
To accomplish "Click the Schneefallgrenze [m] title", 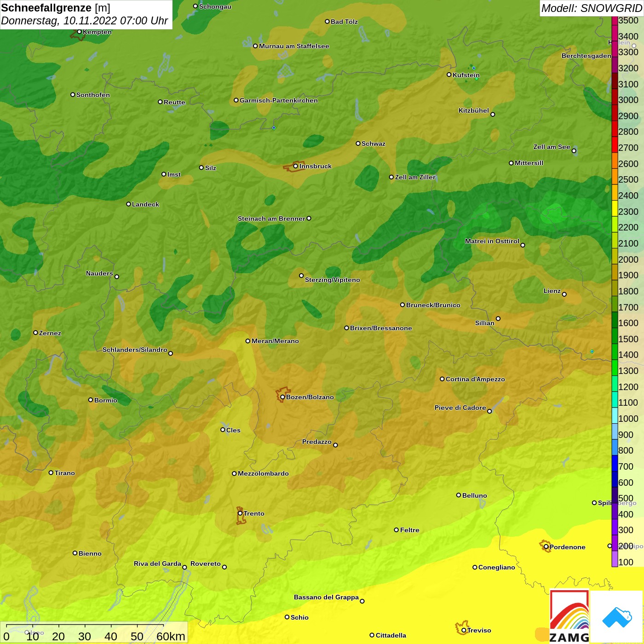I will tap(56, 8).
